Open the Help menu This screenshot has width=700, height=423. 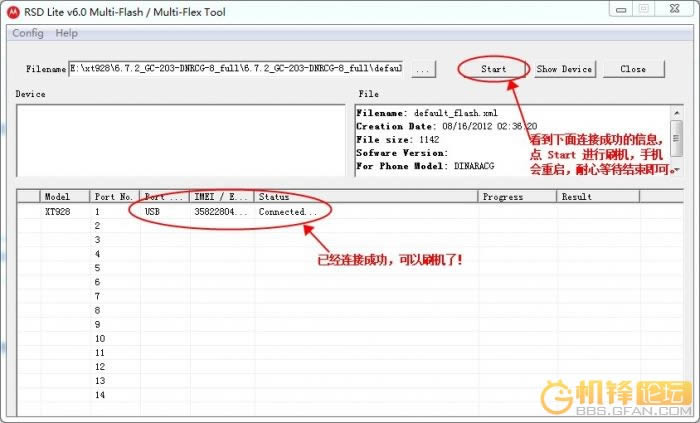click(x=66, y=33)
